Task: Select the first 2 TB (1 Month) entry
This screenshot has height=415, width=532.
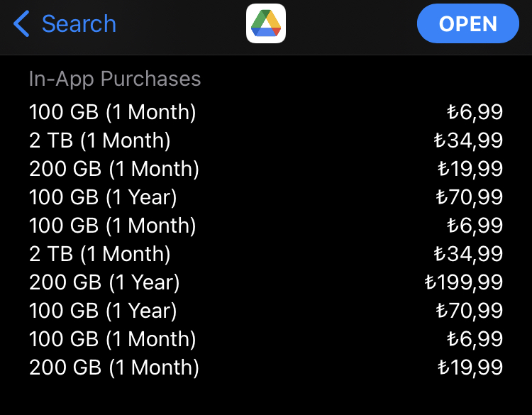Action: [x=266, y=140]
